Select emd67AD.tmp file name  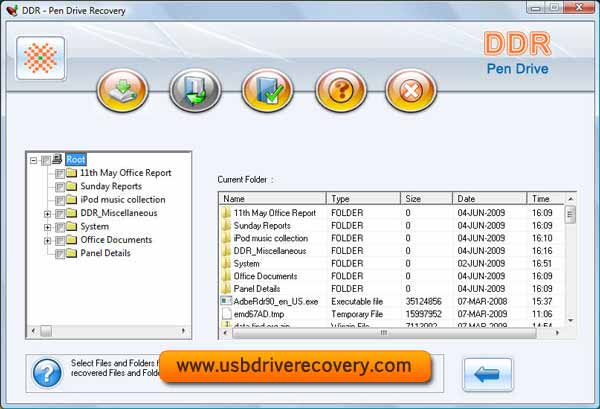coord(259,314)
